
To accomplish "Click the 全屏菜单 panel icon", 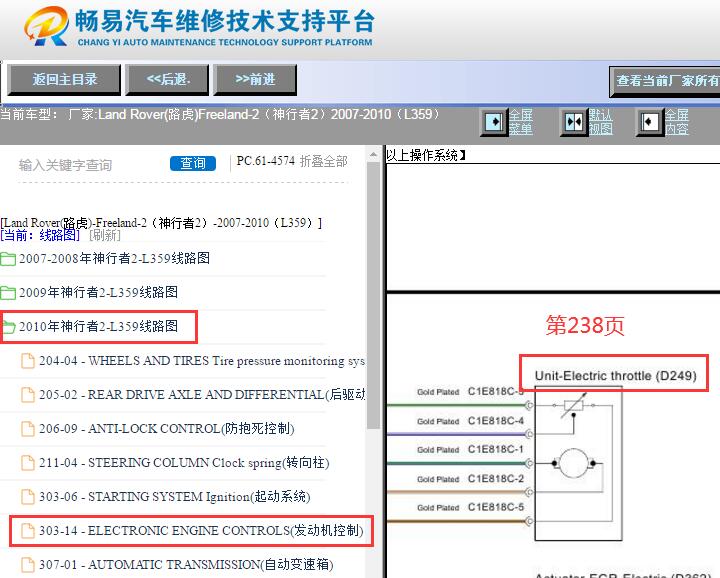I will pyautogui.click(x=494, y=122).
